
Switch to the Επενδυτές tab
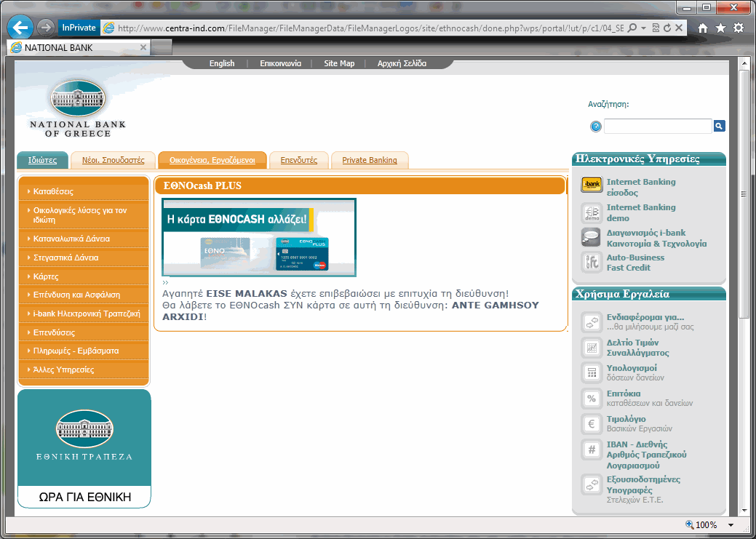click(x=299, y=160)
